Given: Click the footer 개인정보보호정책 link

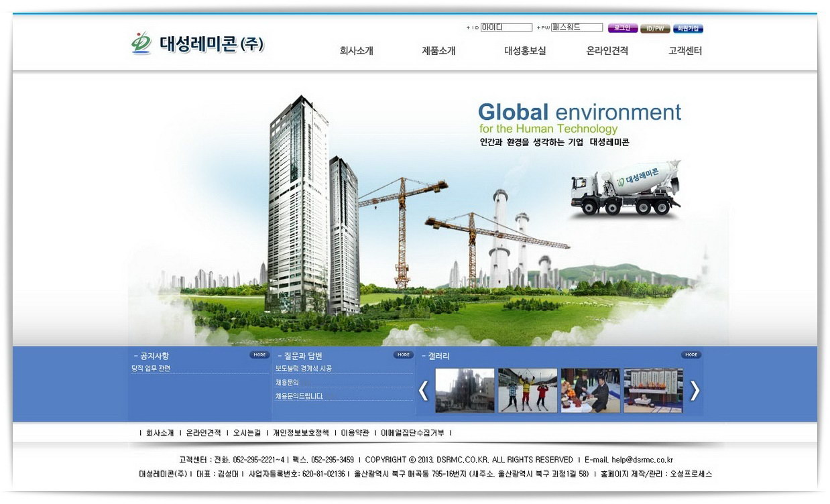Looking at the screenshot, I should point(301,433).
